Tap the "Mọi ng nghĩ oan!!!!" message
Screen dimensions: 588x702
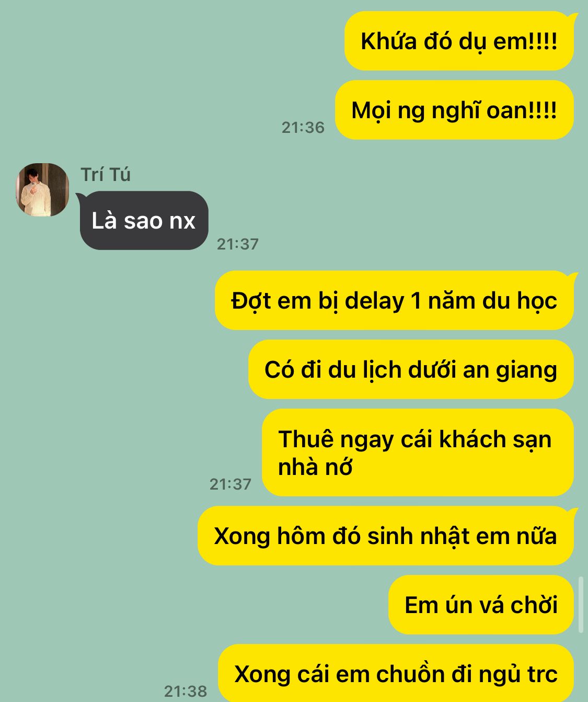tap(454, 110)
